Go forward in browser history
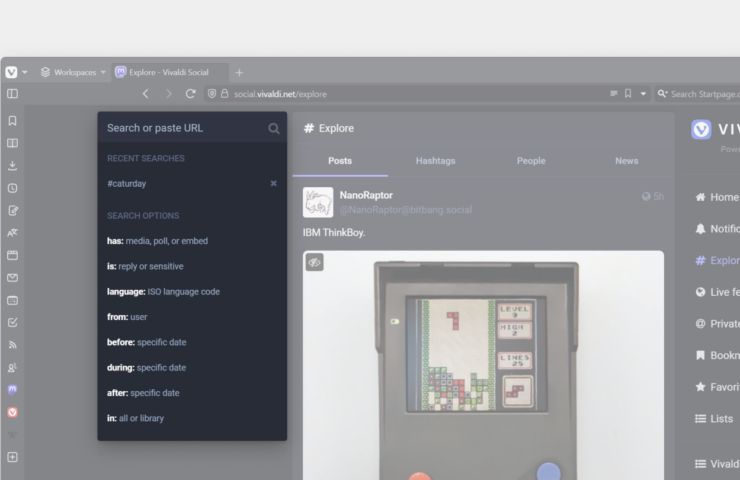Viewport: 740px width, 480px height. click(168, 94)
